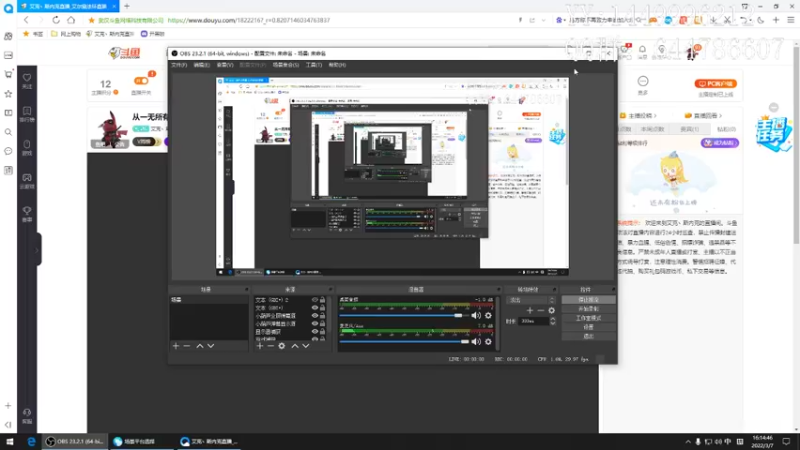Image resolution: width=800 pixels, height=450 pixels.
Task: Open Mic/Aux settings gear in mixer
Action: coord(488,341)
